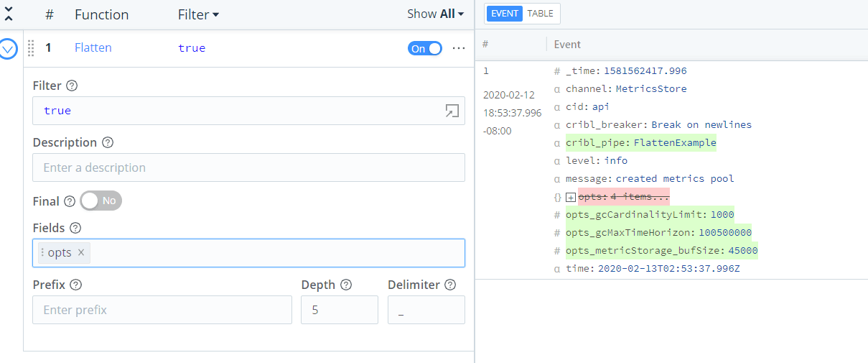This screenshot has width=868, height=363.
Task: Open the Filter column dropdown
Action: tap(199, 14)
